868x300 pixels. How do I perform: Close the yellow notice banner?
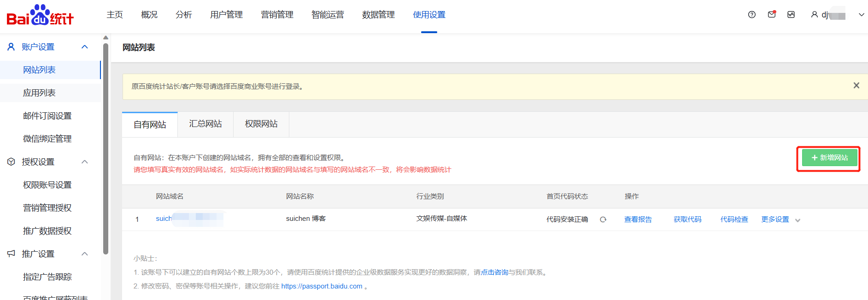click(856, 86)
